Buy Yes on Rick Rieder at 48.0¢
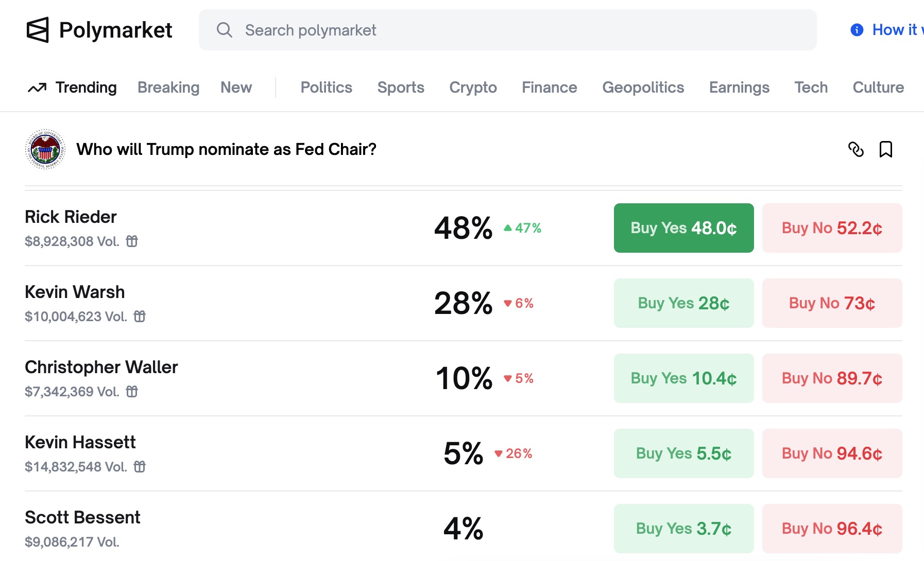 (x=683, y=228)
